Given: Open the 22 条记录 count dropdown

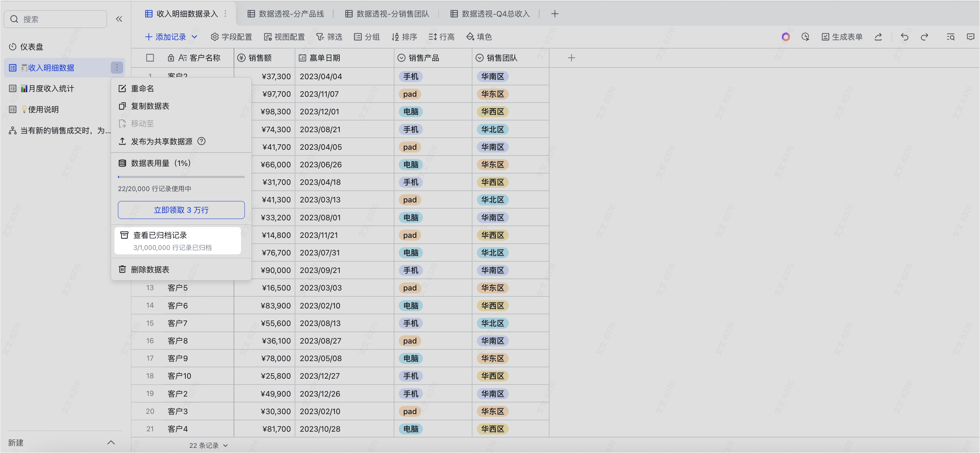Looking at the screenshot, I should [208, 445].
